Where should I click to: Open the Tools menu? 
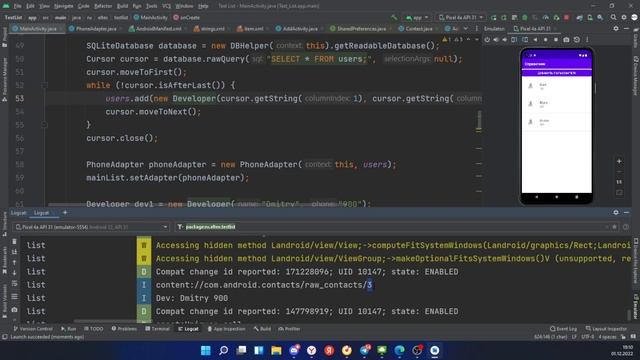click(151, 6)
